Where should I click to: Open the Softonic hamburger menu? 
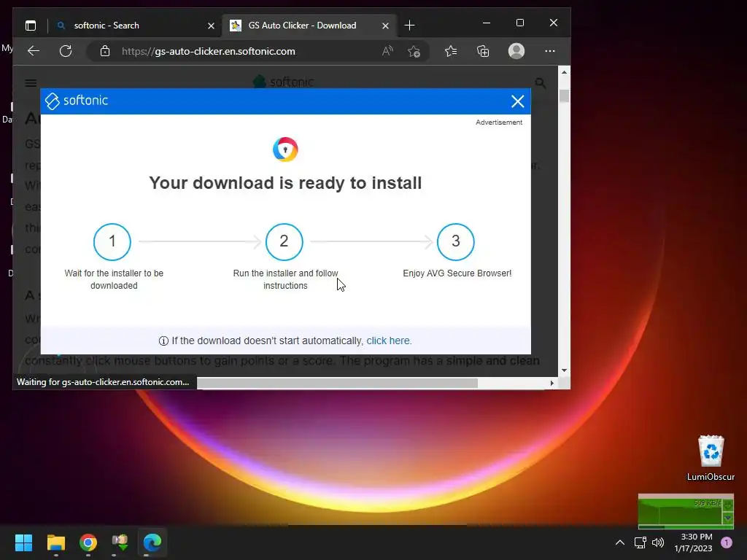(x=31, y=83)
